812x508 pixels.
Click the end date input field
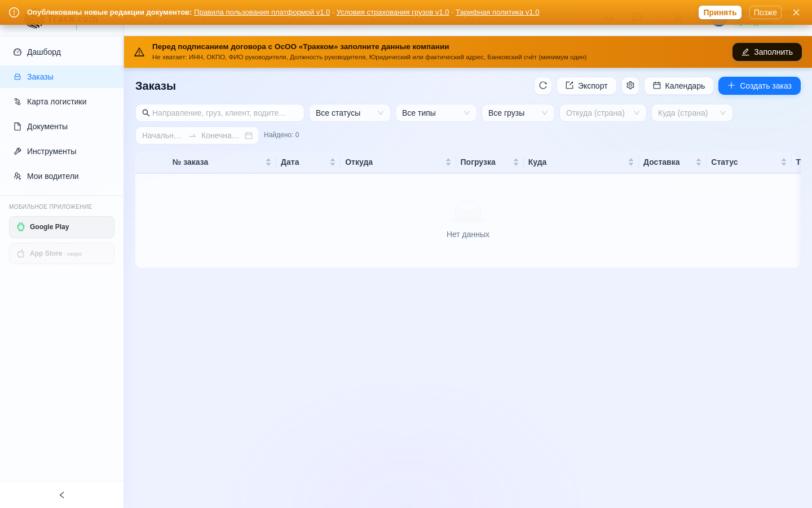click(220, 135)
